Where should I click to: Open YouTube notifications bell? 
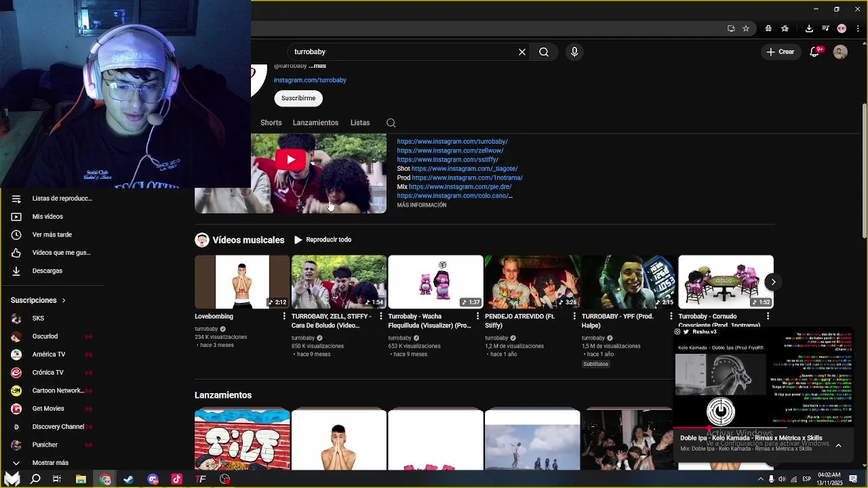click(816, 52)
